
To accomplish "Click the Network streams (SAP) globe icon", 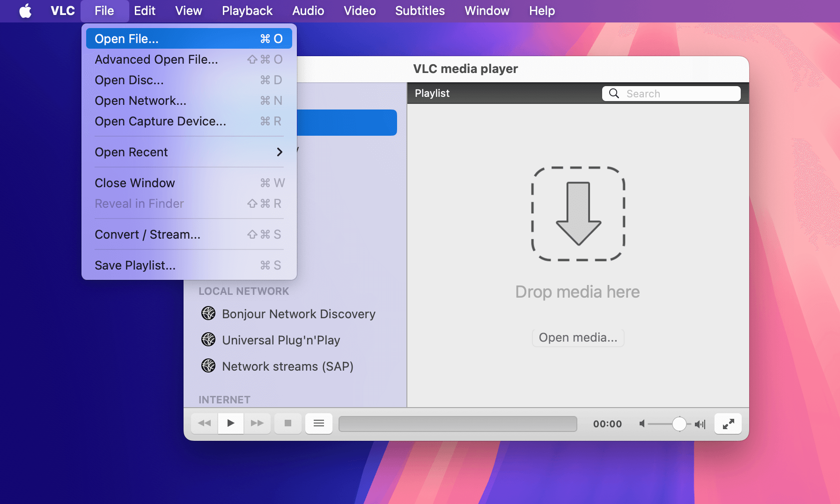I will [x=208, y=365].
